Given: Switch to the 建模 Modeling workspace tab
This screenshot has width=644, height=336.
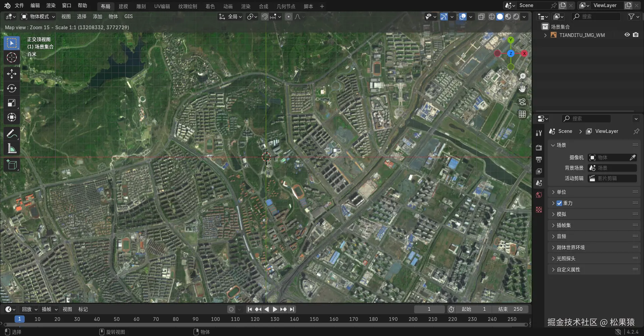Looking at the screenshot, I should click(123, 6).
